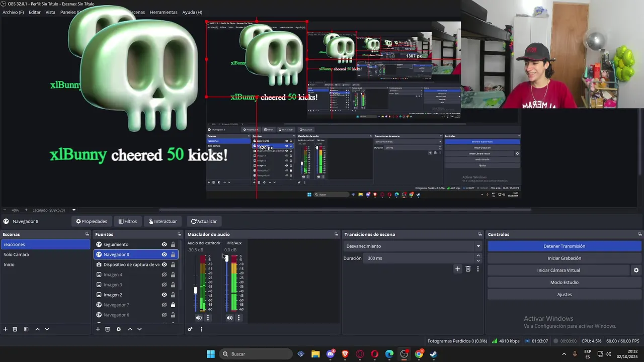This screenshot has height=362, width=644.
Task: Decrease the transition duration with the down arrow
Action: click(478, 260)
